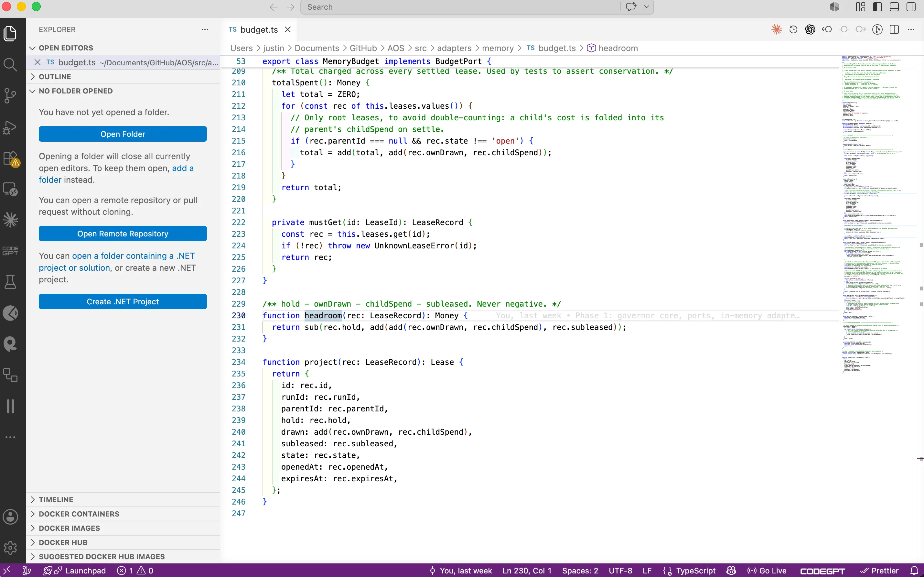Viewport: 924px width, 577px height.
Task: Open the Search view in activity bar
Action: tap(10, 64)
